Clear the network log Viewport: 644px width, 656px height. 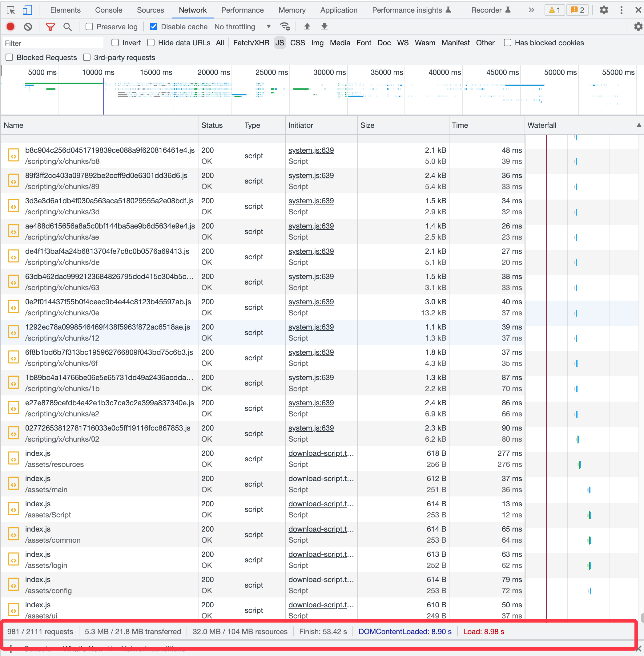28,26
